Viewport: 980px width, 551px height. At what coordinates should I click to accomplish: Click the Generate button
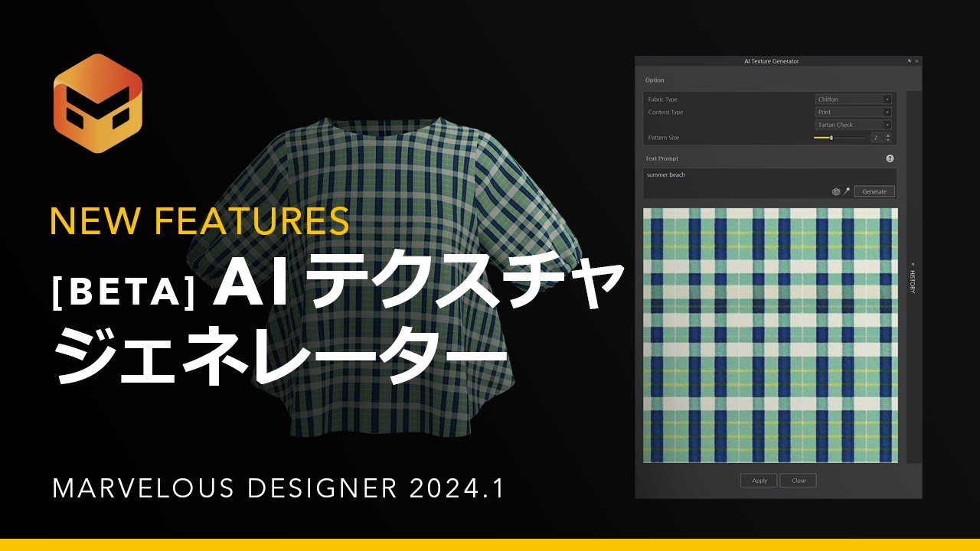pyautogui.click(x=874, y=192)
